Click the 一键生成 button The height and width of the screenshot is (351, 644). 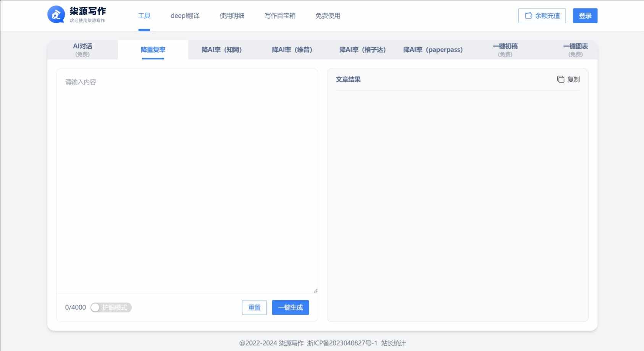(291, 307)
